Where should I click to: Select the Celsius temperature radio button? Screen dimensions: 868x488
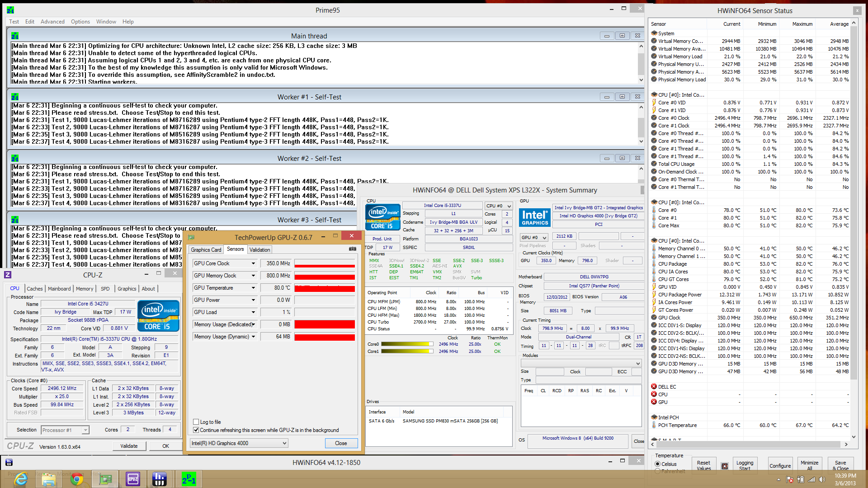(658, 464)
